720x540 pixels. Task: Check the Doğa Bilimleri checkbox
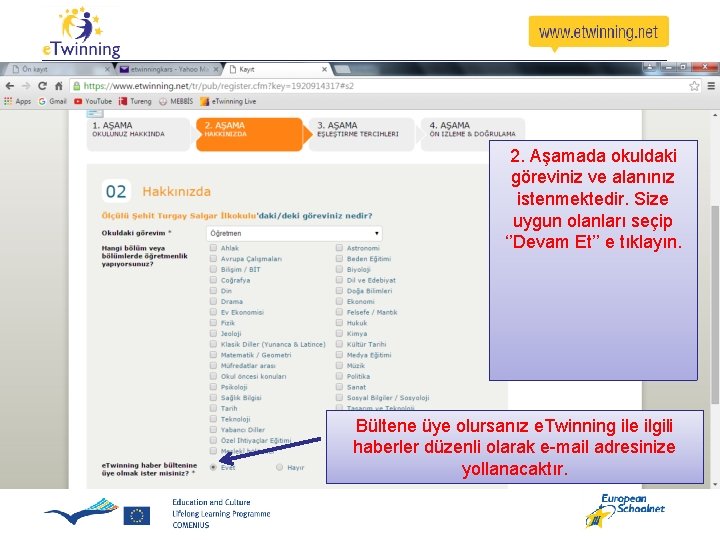[339, 291]
